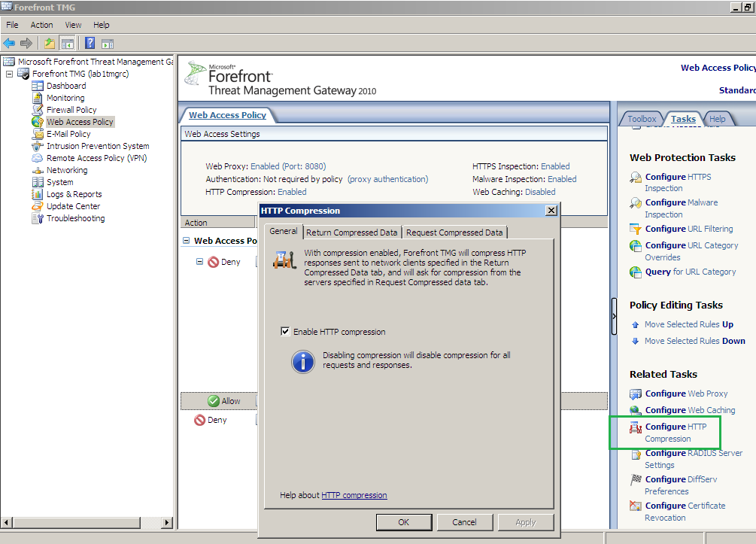Click the Configure HTTP Compression task icon
Screen dimensions: 756x544
tap(636, 427)
